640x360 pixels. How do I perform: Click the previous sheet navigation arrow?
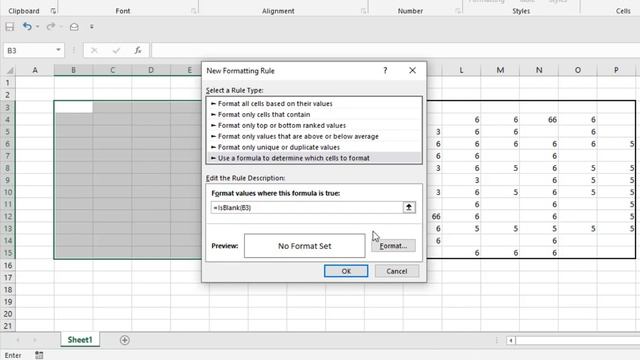click(x=18, y=340)
